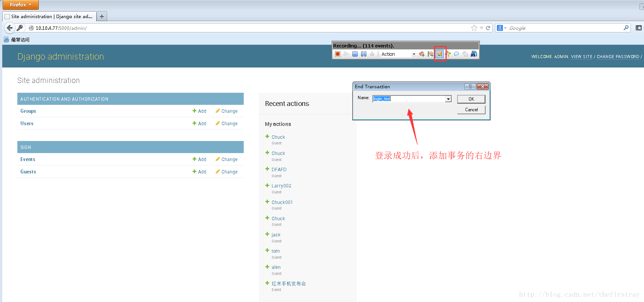Image resolution: width=644 pixels, height=302 pixels.
Task: Click the help question mark in End Transaction
Action: [470, 87]
